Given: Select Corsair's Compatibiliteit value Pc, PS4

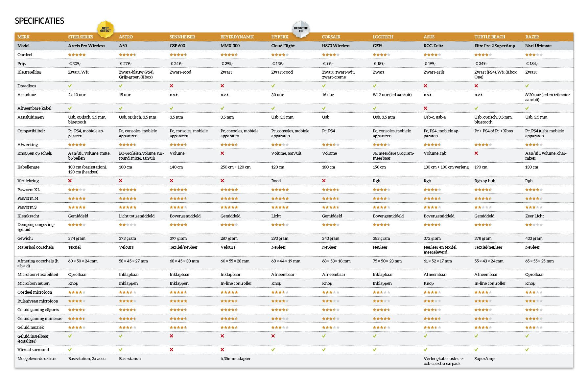Looking at the screenshot, I should click(x=329, y=131).
